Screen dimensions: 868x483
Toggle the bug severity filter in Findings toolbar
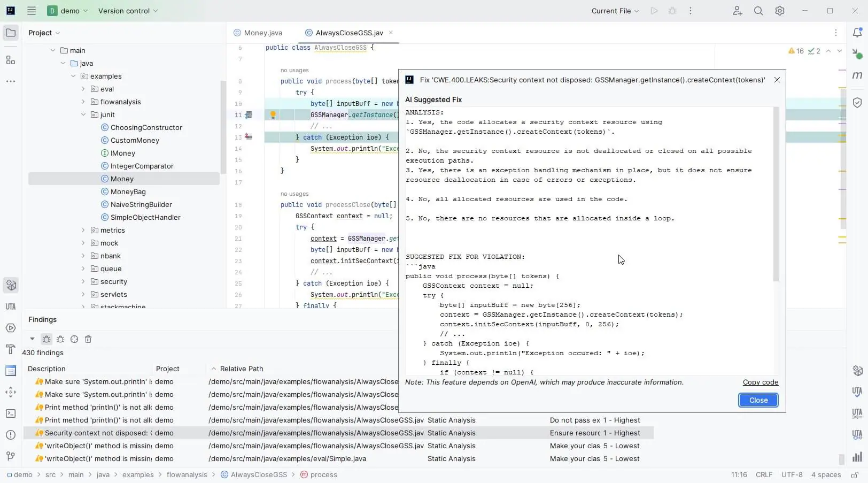(46, 339)
